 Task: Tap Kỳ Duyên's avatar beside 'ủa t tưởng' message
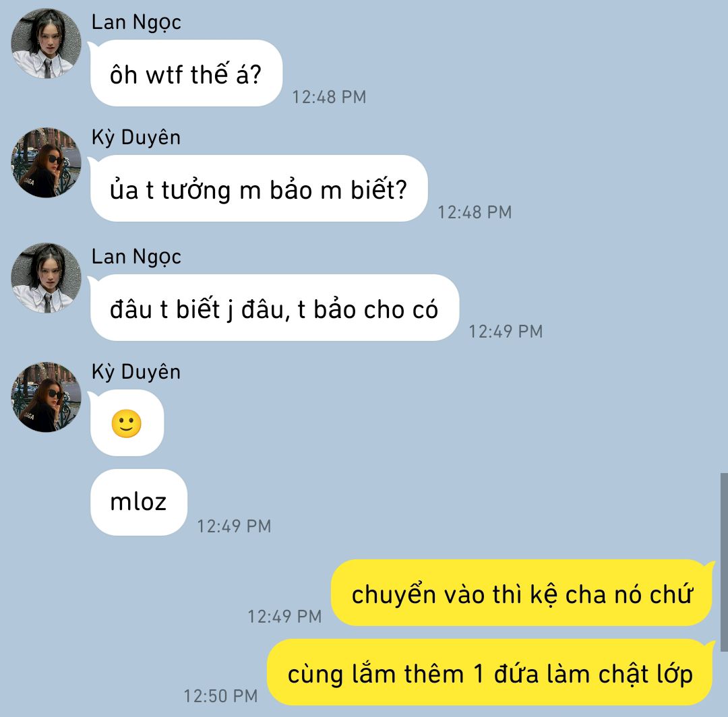46,162
